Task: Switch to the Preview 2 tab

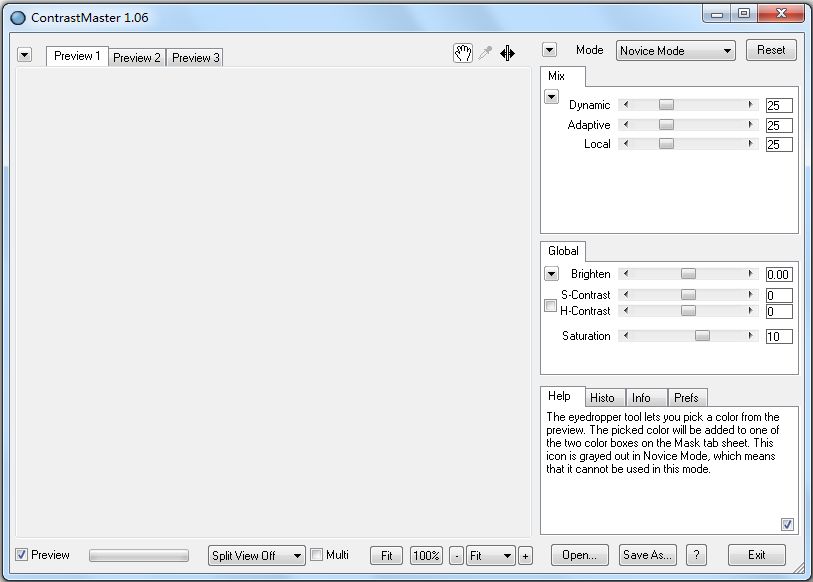Action: 137,58
